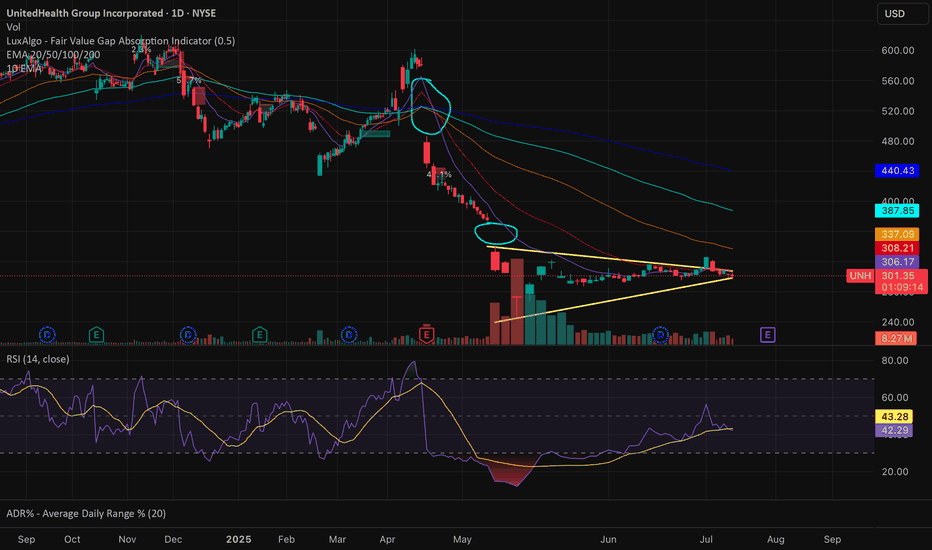The width and height of the screenshot is (932, 550).
Task: Click the blue 440.43 EMA price label
Action: point(897,171)
